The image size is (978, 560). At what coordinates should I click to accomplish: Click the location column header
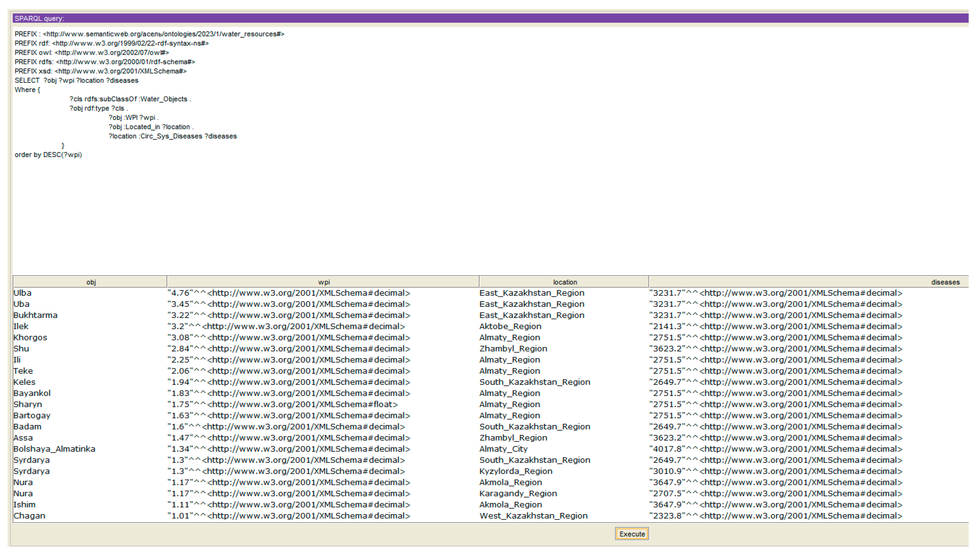[x=564, y=282]
